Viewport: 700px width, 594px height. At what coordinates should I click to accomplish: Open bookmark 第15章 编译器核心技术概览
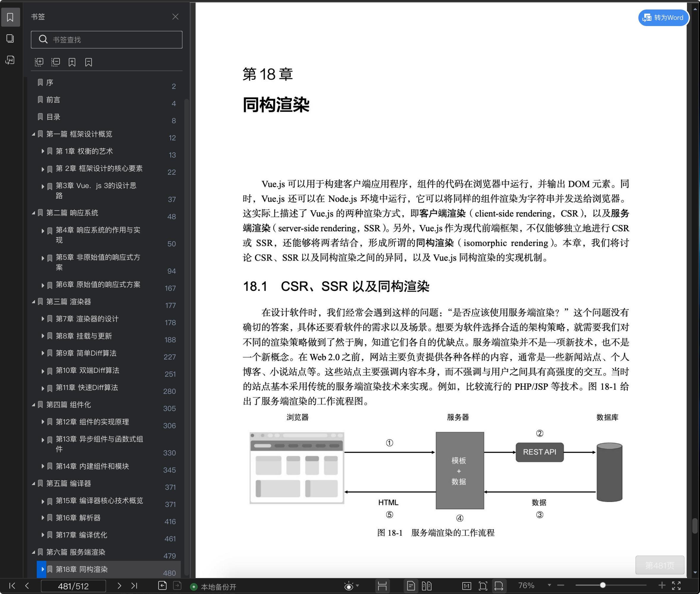(99, 501)
